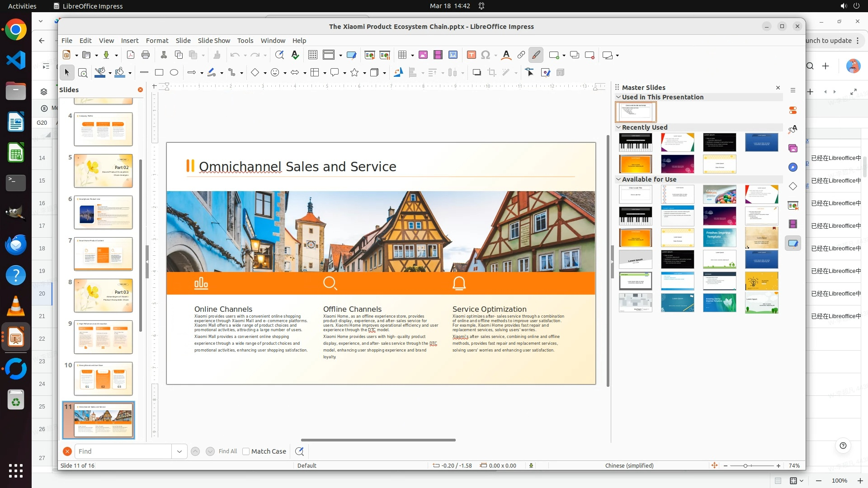
Task: Select the slide 9 thumbnail
Action: 103,337
